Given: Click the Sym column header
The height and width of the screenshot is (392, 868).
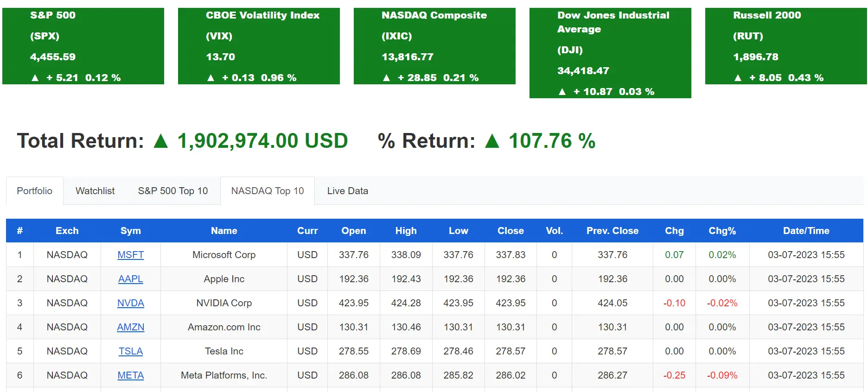Looking at the screenshot, I should pyautogui.click(x=131, y=231).
